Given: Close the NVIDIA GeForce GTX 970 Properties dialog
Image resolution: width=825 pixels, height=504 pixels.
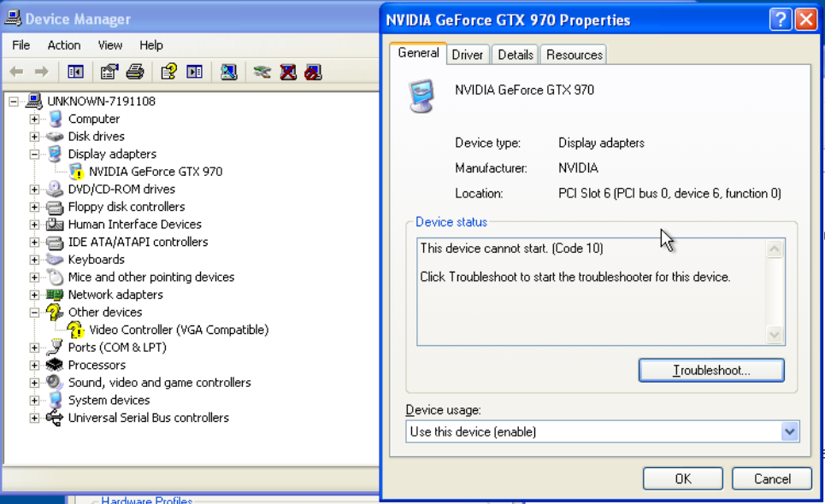Looking at the screenshot, I should tap(806, 20).
